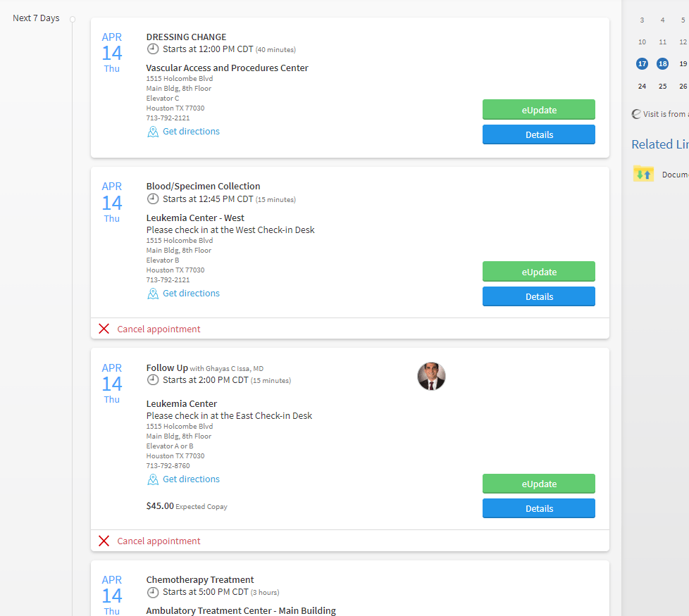Click red X on Blood/Specimen Collection card
689x616 pixels.
(x=104, y=329)
